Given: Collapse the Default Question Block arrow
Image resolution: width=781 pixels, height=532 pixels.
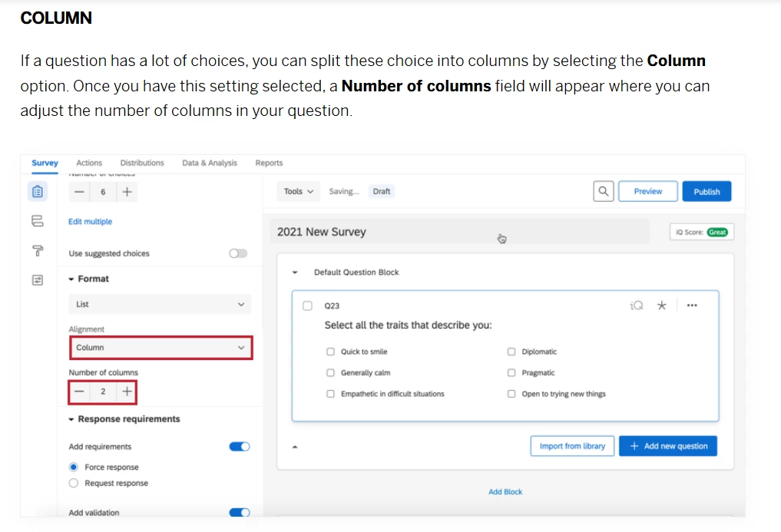Looking at the screenshot, I should point(295,273).
